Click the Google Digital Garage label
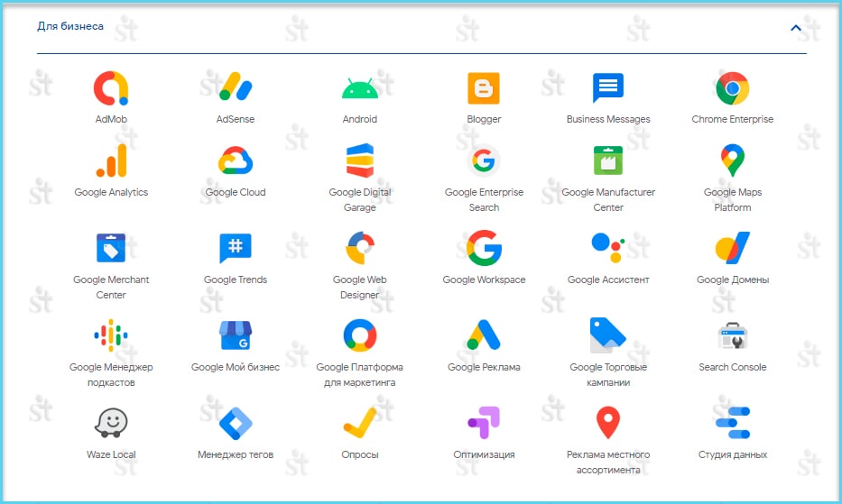Image resolution: width=842 pixels, height=504 pixels. click(x=360, y=199)
